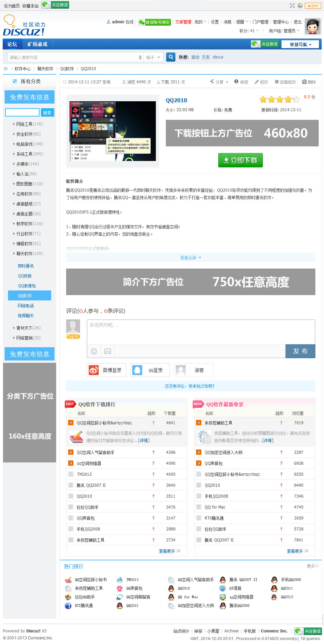Open the 分享 share dropdown

click(219, 82)
